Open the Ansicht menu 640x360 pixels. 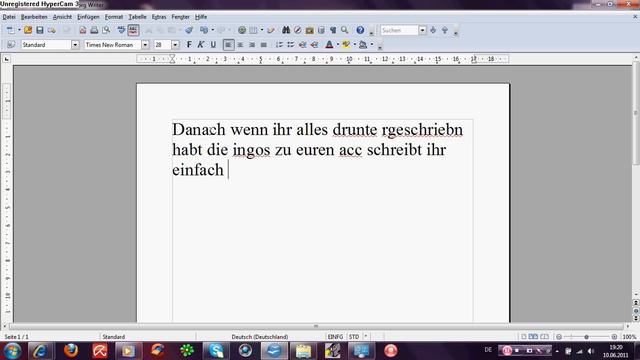pyautogui.click(x=62, y=17)
